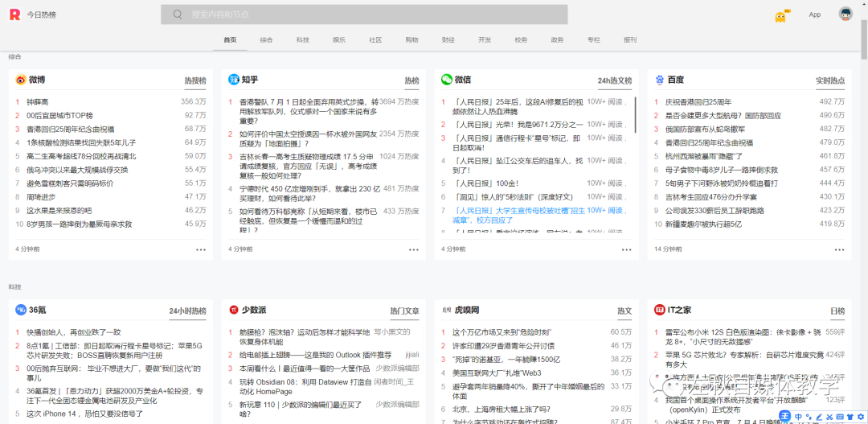This screenshot has height=424, width=868.
Task: Click the input method settings gear
Action: [x=860, y=416]
